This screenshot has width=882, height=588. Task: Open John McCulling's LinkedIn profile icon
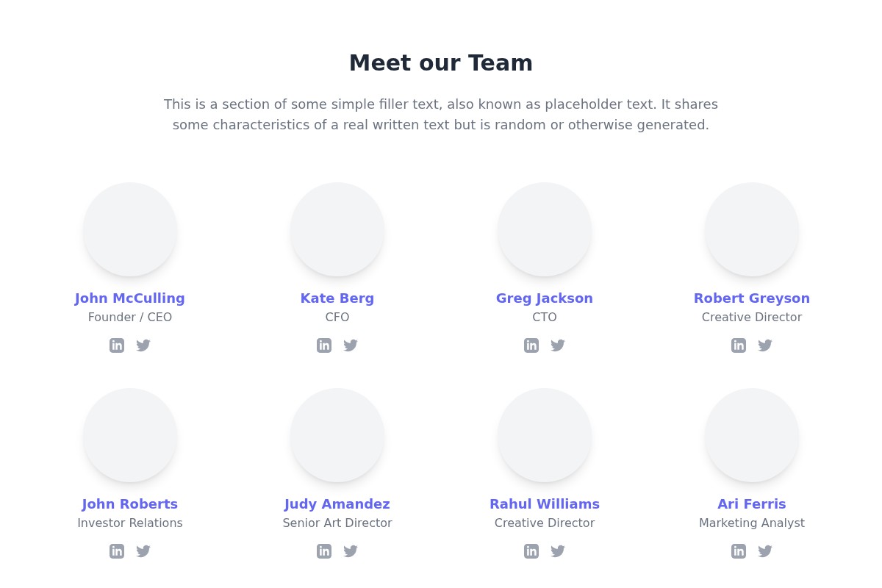[x=117, y=345]
